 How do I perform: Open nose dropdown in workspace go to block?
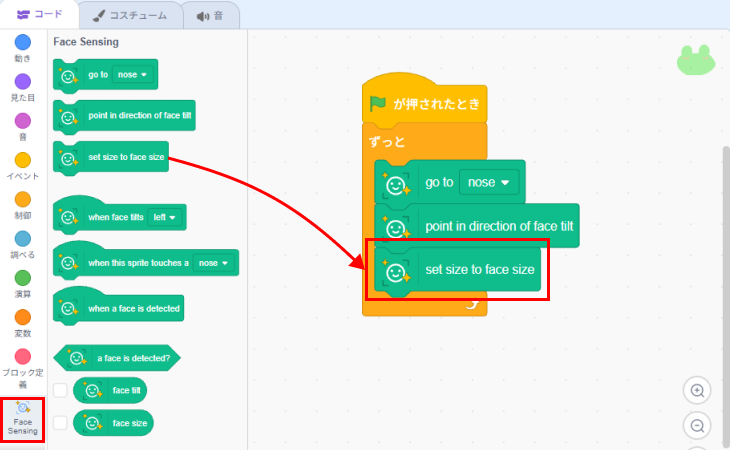[x=489, y=183]
